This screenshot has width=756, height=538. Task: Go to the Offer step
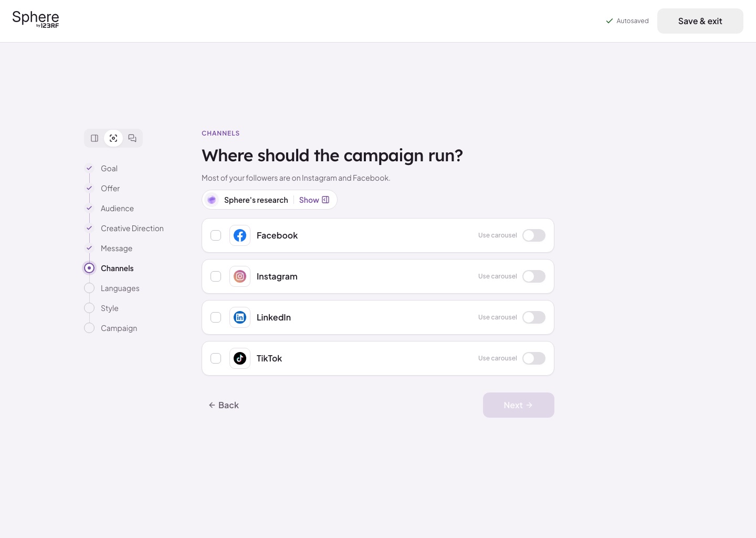click(110, 188)
